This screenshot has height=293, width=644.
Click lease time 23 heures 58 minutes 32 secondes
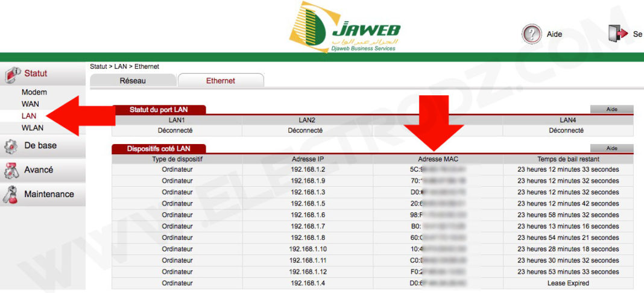[568, 215]
